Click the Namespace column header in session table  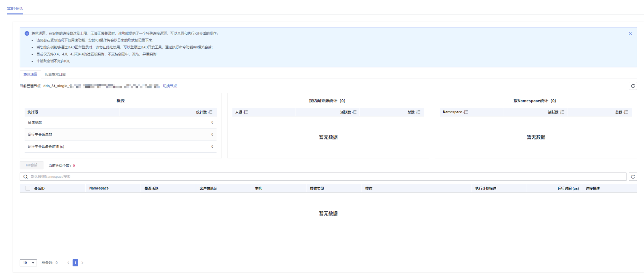(x=99, y=188)
